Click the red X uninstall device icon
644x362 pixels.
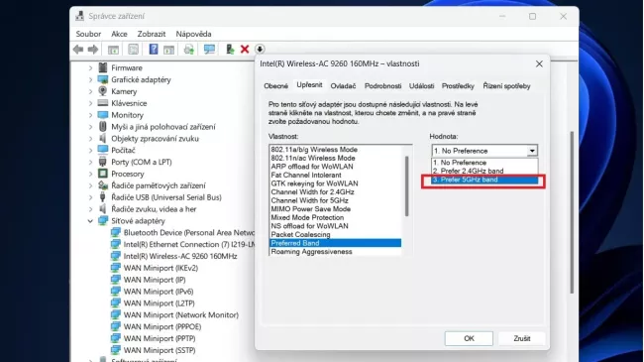click(x=245, y=50)
